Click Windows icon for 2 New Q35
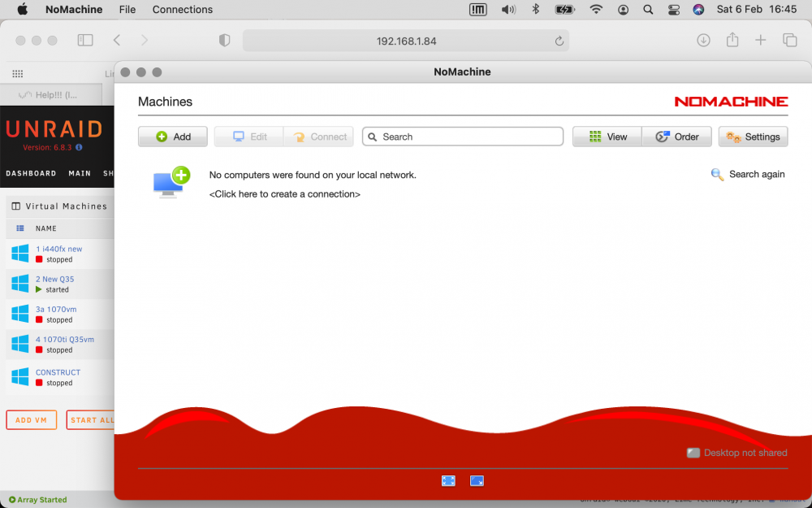Screen dimensions: 812x508 click(20, 284)
